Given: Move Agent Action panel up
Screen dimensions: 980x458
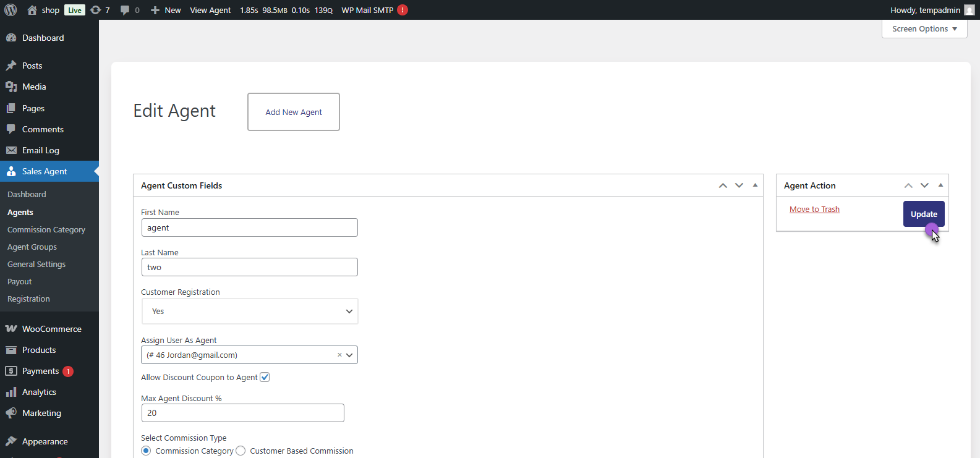Looking at the screenshot, I should [x=908, y=185].
